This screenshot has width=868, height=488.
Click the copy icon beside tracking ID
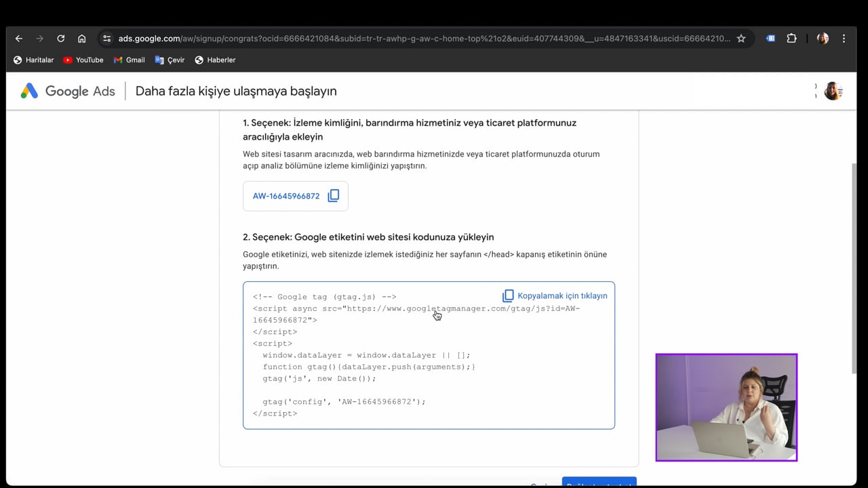334,196
